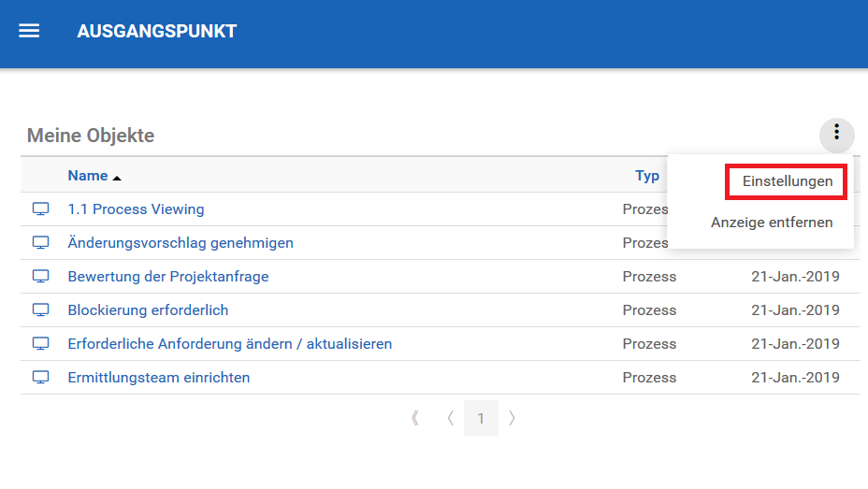This screenshot has width=868, height=489.
Task: Click monitor icon beside Änderungsvorschlag genehmigen
Action: (x=41, y=242)
